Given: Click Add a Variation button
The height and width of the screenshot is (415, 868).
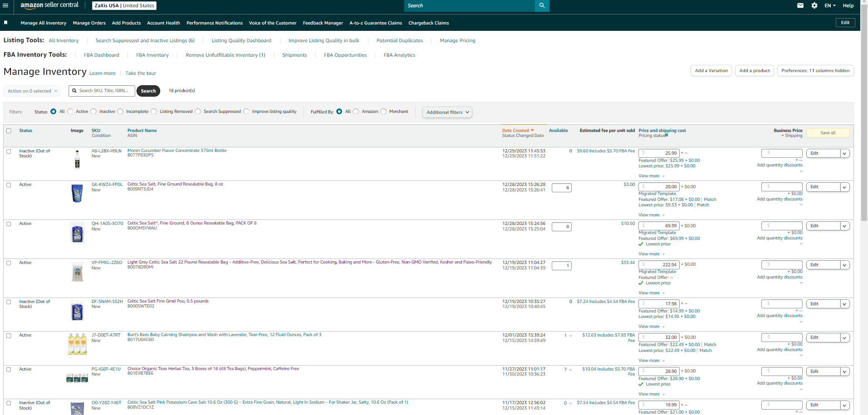Looking at the screenshot, I should coord(711,71).
